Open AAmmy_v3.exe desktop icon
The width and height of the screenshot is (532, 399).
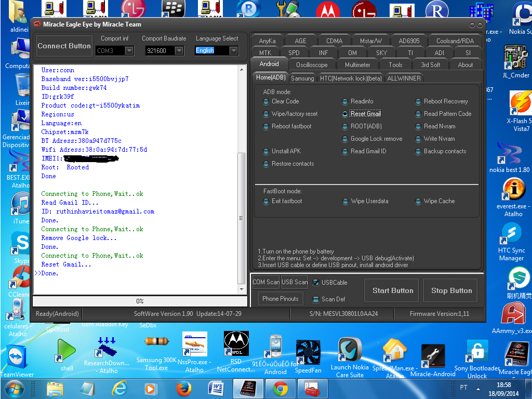tap(513, 317)
